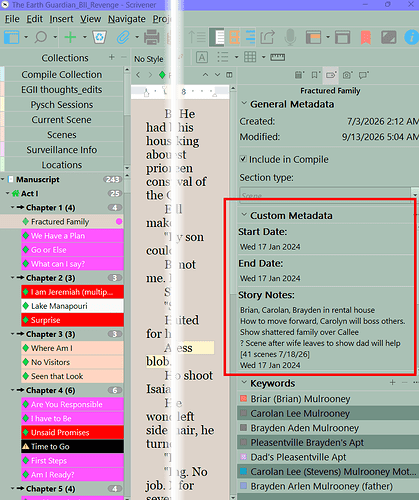Image resolution: width=419 pixels, height=500 pixels.
Task: Open inspector Bookmarks tab icon
Action: tap(315, 75)
